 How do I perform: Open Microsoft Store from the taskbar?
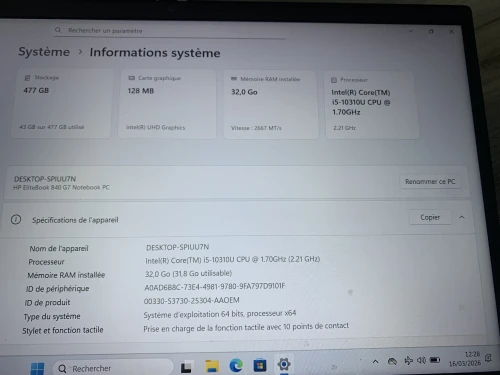(260, 365)
